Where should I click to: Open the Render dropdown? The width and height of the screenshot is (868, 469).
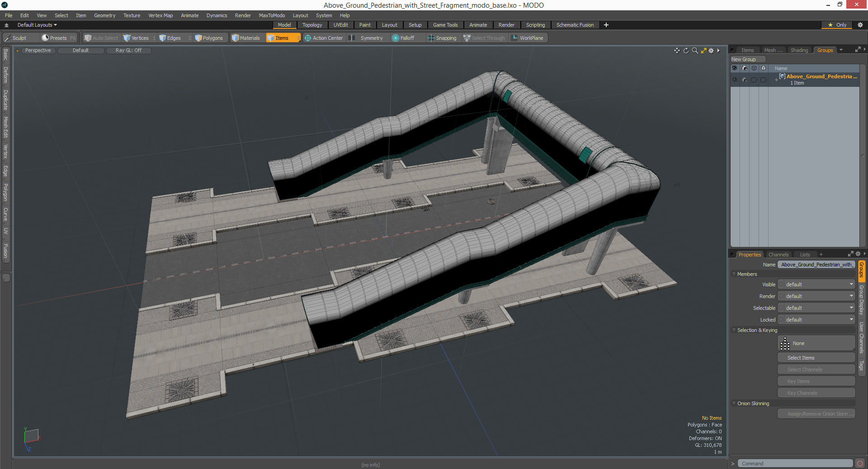pyautogui.click(x=819, y=296)
